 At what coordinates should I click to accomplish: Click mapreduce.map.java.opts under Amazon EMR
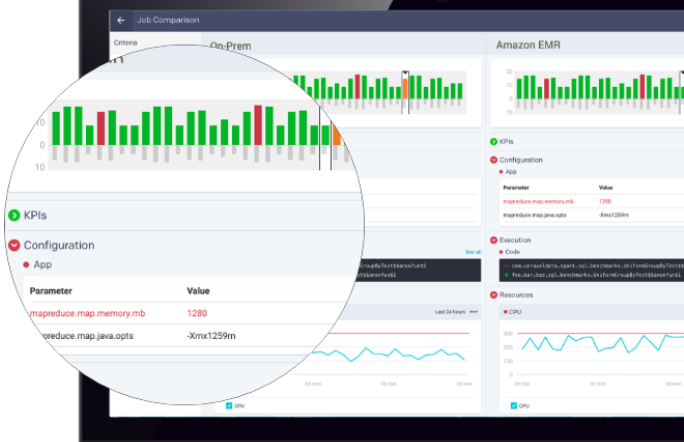534,215
